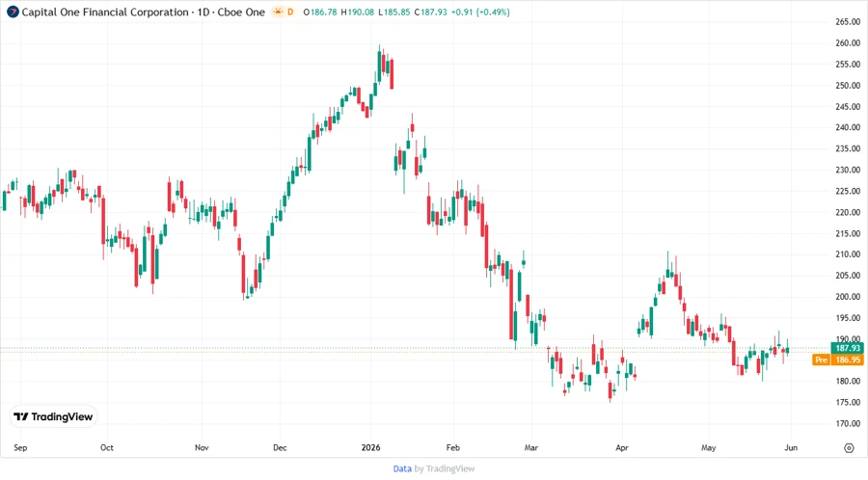Click the 210.00 price axis label

click(848, 254)
